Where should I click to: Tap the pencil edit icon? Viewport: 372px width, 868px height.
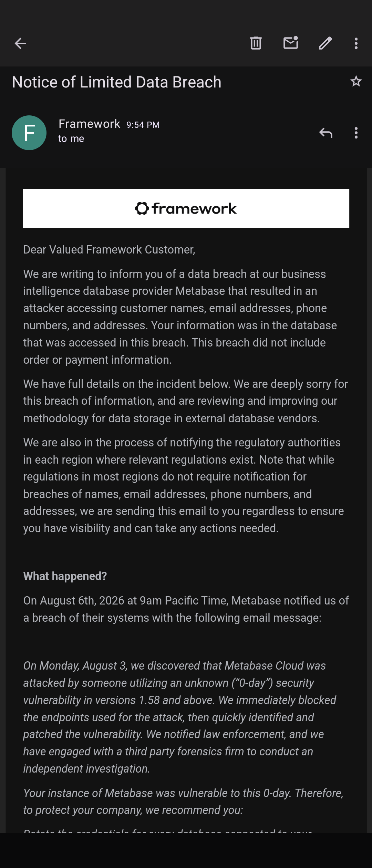(x=325, y=43)
